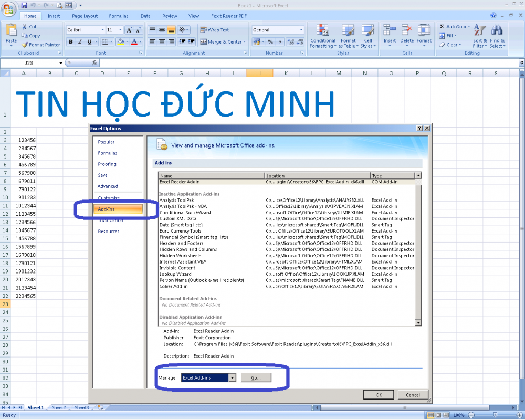Apply Percent Style number format

coord(270,42)
